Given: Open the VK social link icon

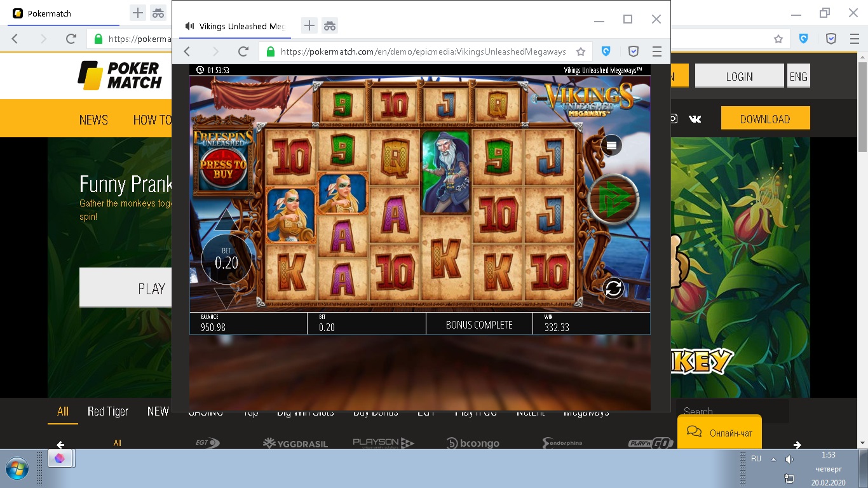Looking at the screenshot, I should point(695,118).
